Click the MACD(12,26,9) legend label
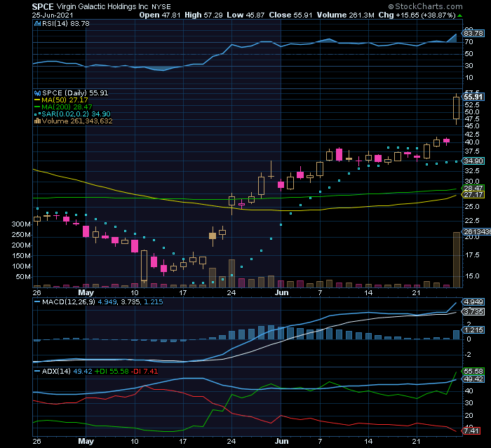This screenshot has width=491, height=448. (x=69, y=301)
